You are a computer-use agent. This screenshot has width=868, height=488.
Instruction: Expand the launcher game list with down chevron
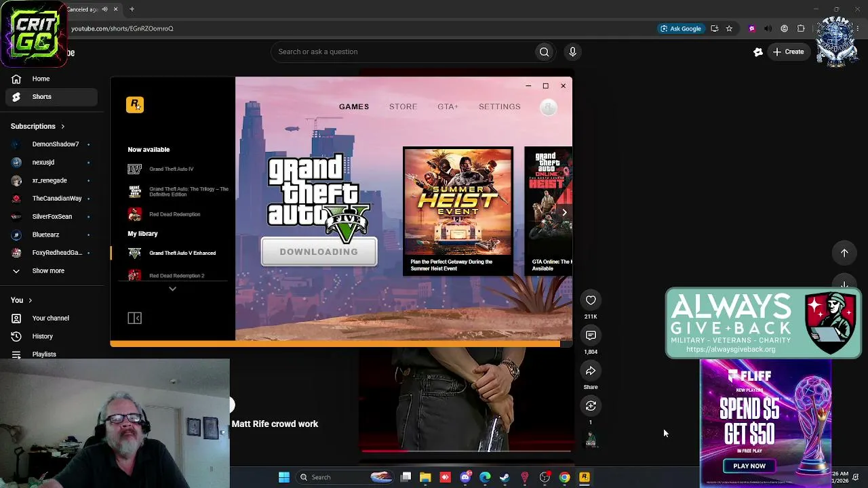(x=172, y=289)
